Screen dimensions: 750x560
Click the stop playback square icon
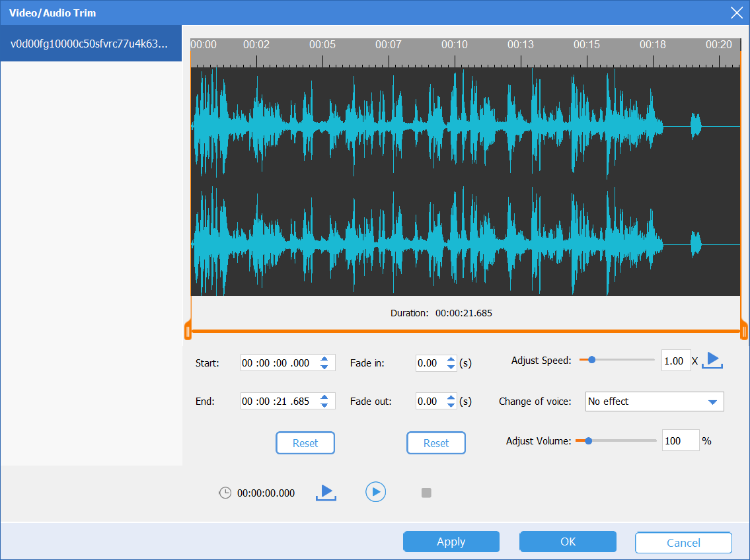[x=426, y=492]
